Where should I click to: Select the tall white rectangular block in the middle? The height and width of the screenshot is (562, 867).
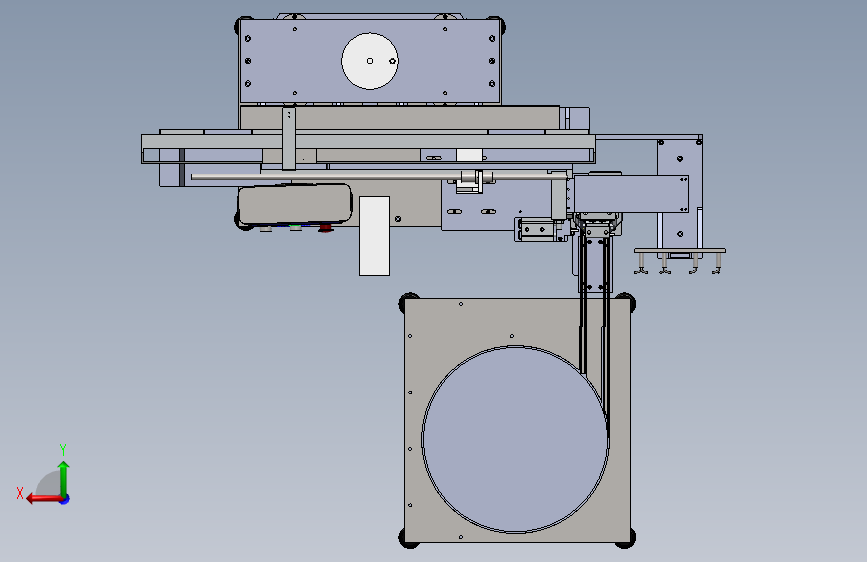click(374, 236)
